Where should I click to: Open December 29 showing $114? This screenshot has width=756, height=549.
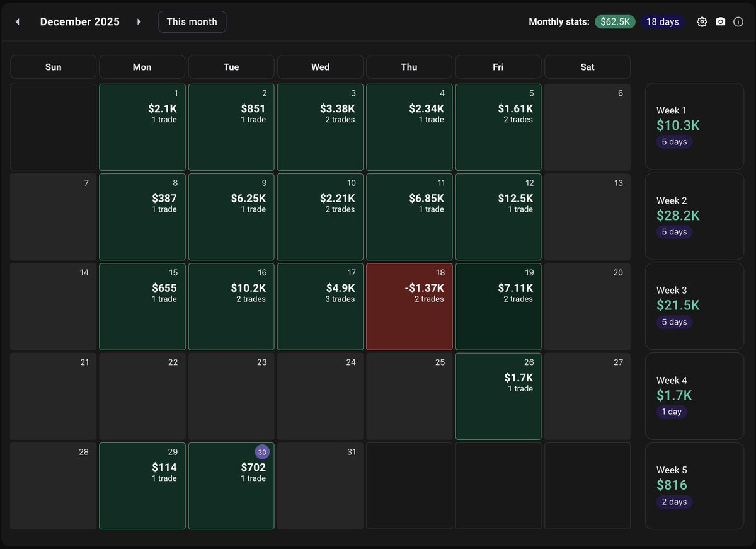click(x=142, y=486)
